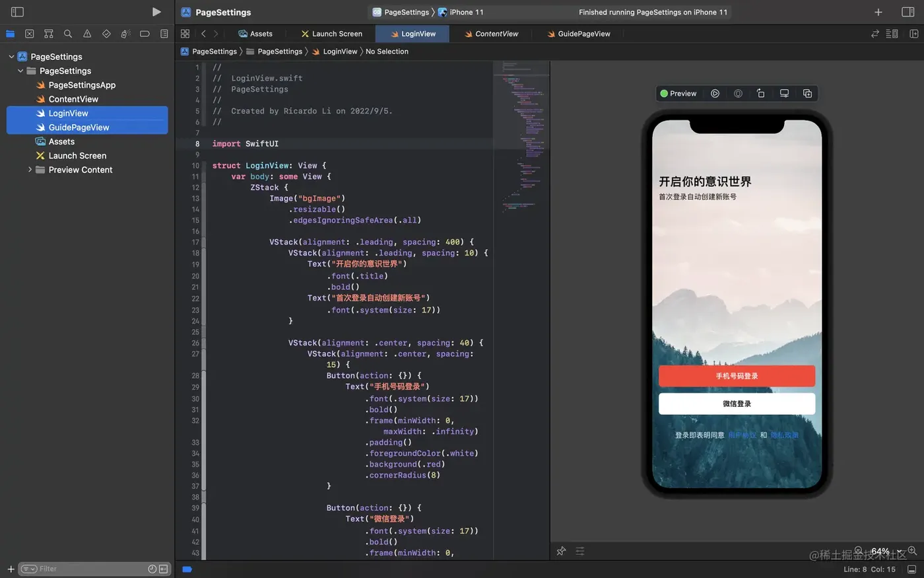Select Launch Screen in navigator
Viewport: 924px width, 578px height.
(x=77, y=156)
